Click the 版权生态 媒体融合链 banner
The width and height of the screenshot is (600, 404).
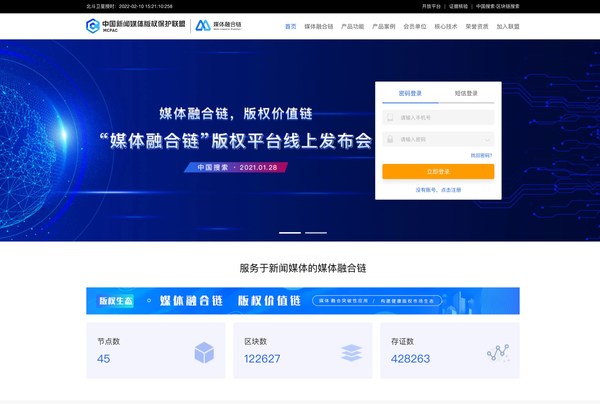click(302, 300)
